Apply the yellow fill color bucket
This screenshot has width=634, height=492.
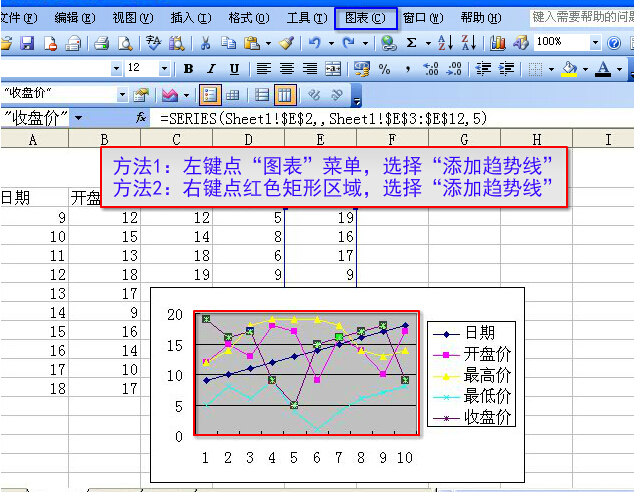569,69
